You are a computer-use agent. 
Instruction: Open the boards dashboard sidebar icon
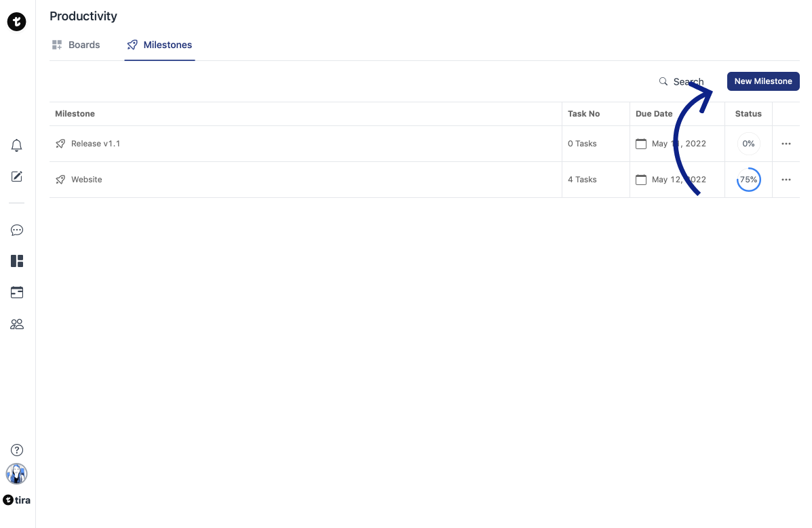click(17, 261)
